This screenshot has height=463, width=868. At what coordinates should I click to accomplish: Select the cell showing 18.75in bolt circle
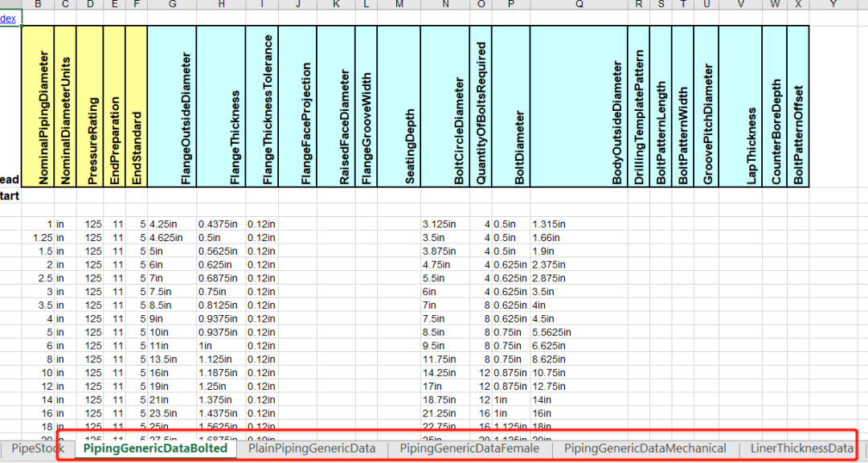[445, 399]
